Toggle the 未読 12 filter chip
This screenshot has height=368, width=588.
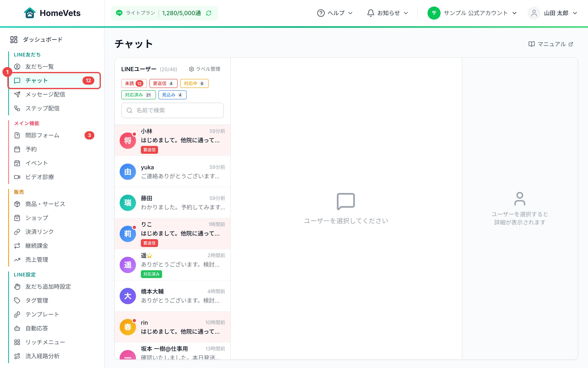coord(134,83)
